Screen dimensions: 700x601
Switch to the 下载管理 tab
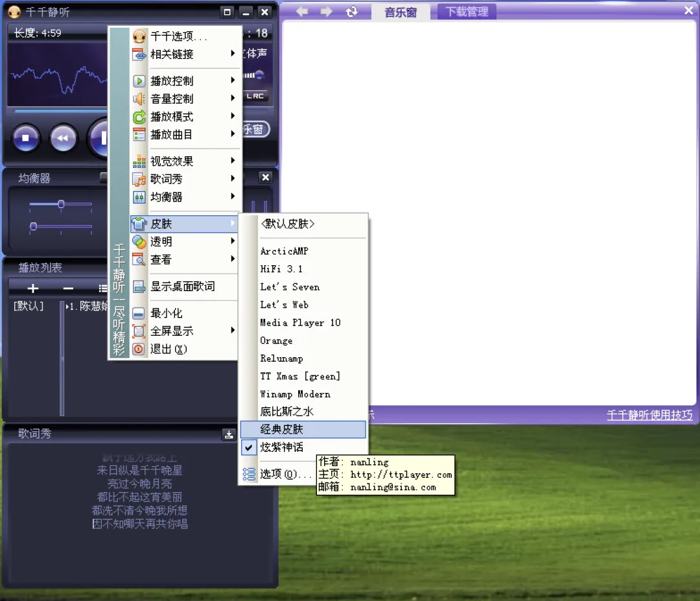467,12
